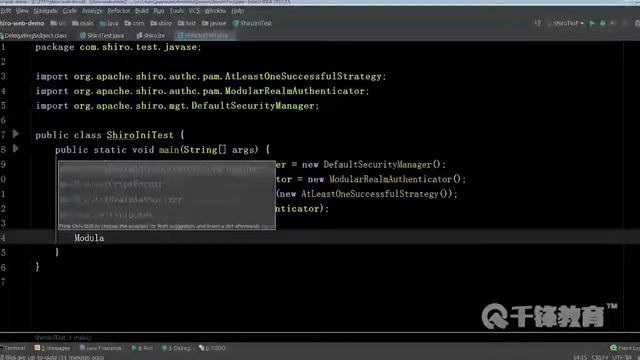Open the Edit menu
Screen dimensions: 640x360
6,11
